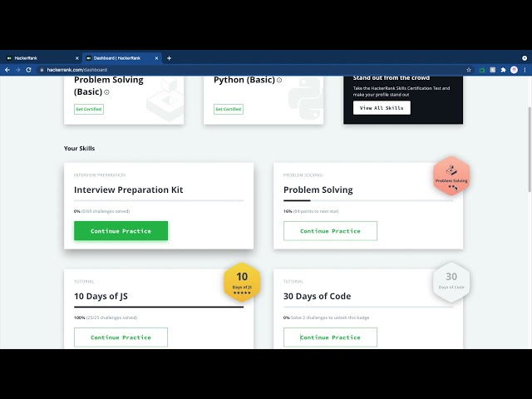Click the gray 30 Days of Code badge
Image resolution: width=532 pixels, height=399 pixels.
(451, 283)
